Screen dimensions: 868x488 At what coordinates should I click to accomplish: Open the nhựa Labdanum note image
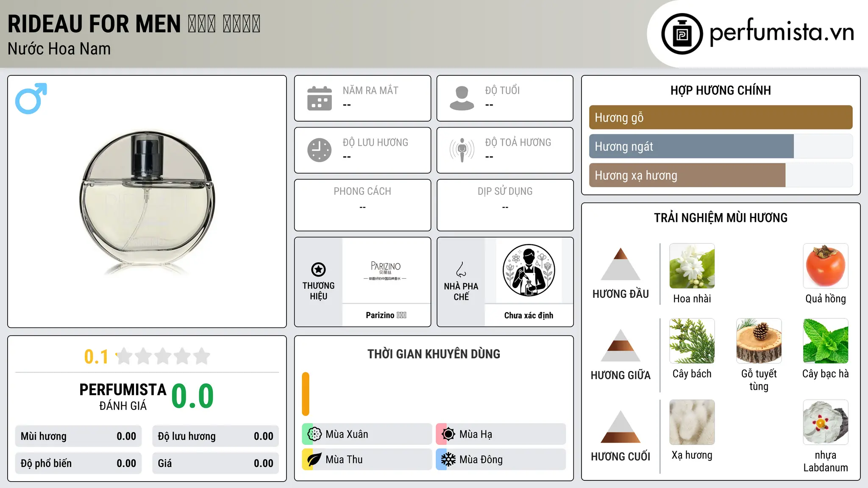click(826, 422)
